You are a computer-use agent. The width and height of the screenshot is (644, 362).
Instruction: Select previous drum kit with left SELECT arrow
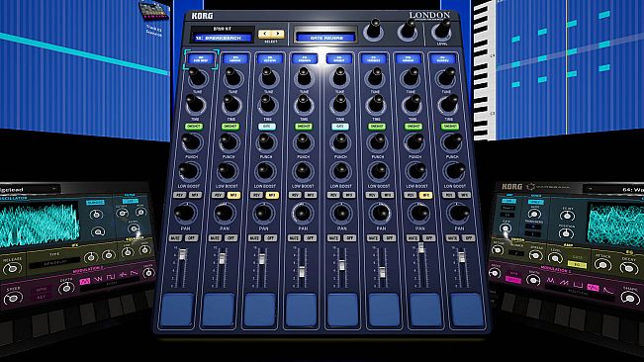(x=265, y=34)
